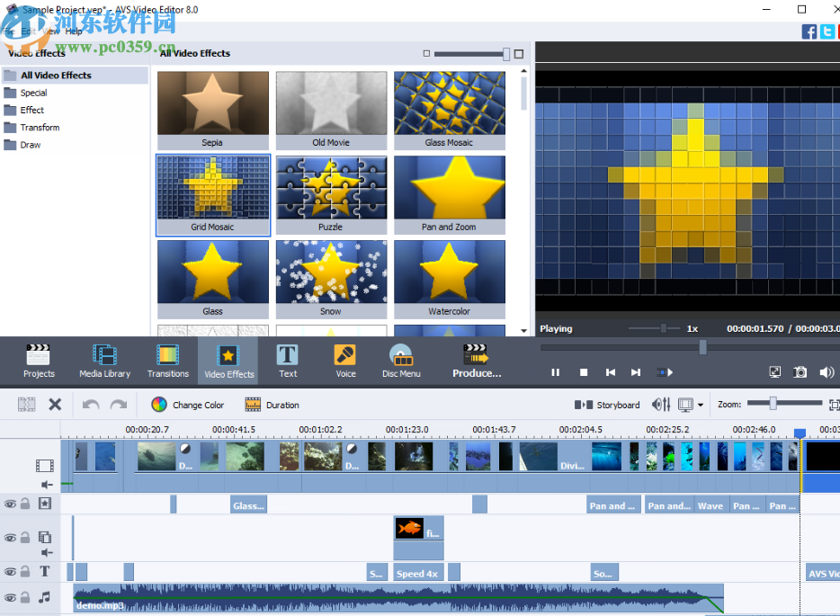Viewport: 840px width, 616px height.
Task: Open the Duration settings
Action: [x=272, y=405]
